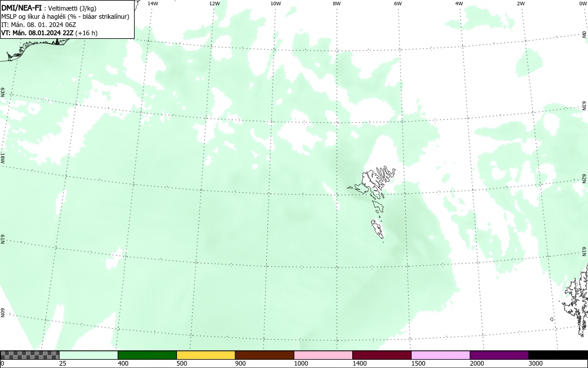Select the yellow 500–900 legend swatch

click(206, 355)
